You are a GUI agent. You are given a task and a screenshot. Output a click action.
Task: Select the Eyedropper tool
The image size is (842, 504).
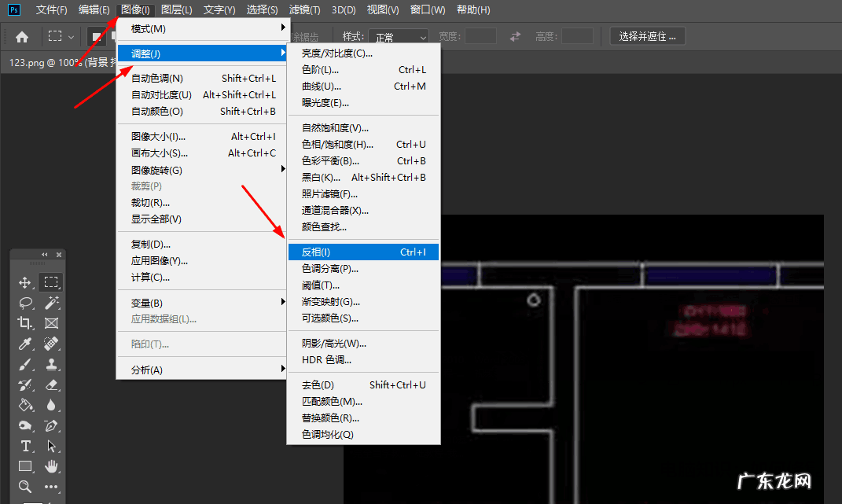25,344
